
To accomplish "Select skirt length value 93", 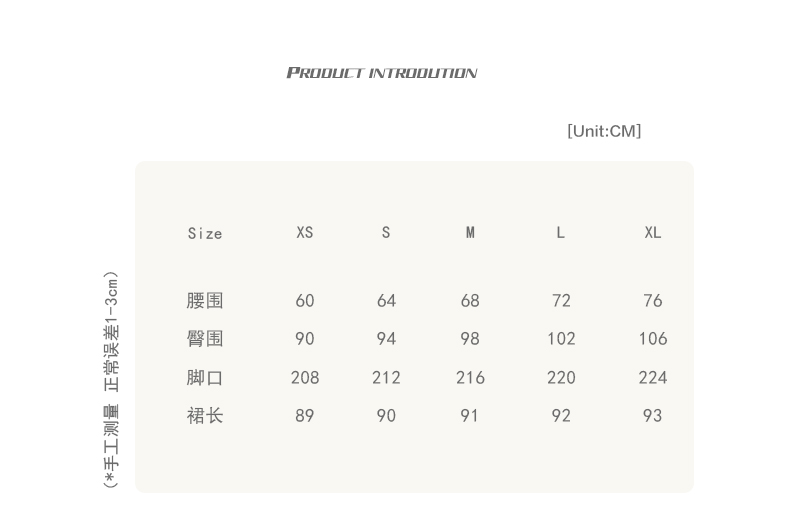I will click(x=653, y=416).
